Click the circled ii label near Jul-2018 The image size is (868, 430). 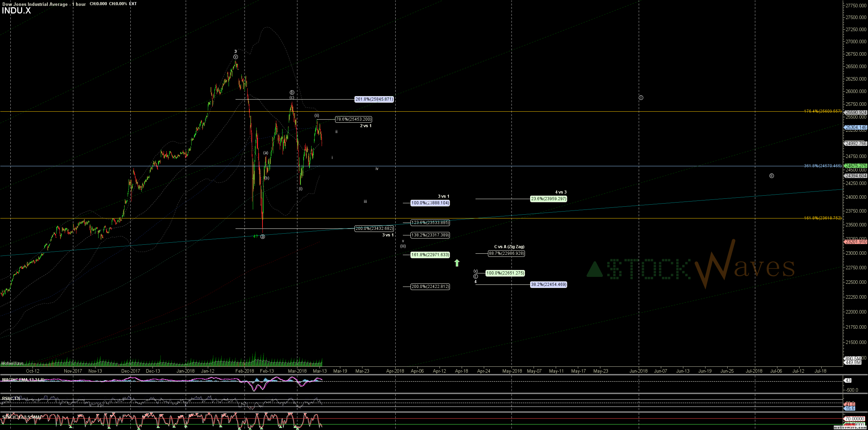point(772,176)
